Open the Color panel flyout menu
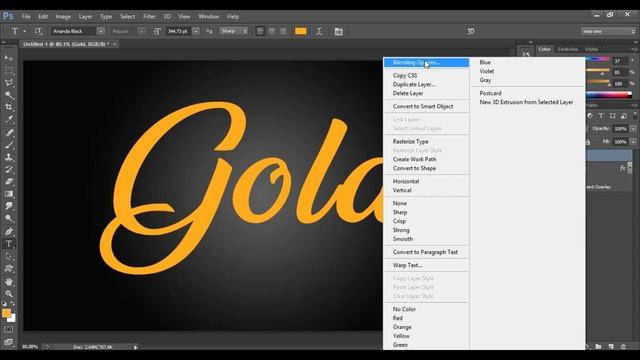640x360 pixels. click(633, 49)
